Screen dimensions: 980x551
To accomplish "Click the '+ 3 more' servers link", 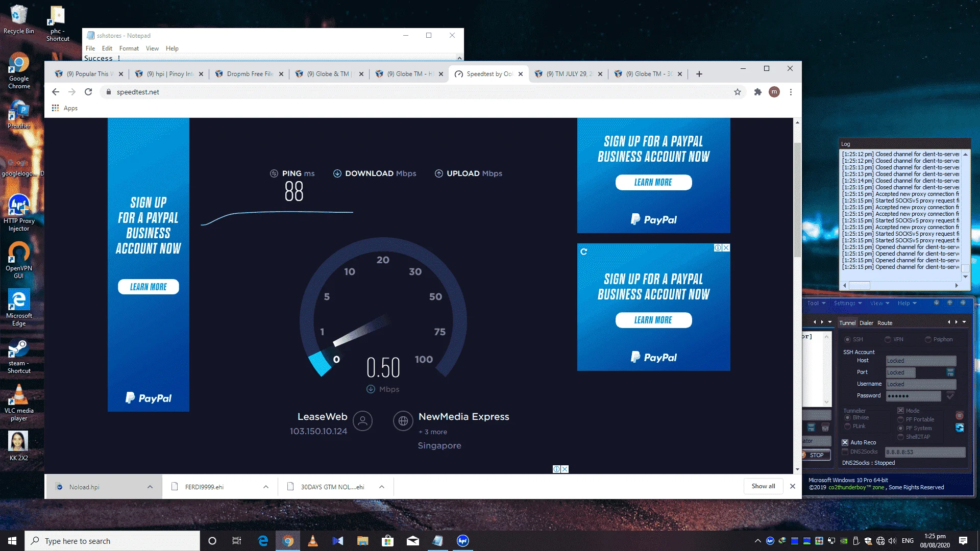I will tap(432, 432).
